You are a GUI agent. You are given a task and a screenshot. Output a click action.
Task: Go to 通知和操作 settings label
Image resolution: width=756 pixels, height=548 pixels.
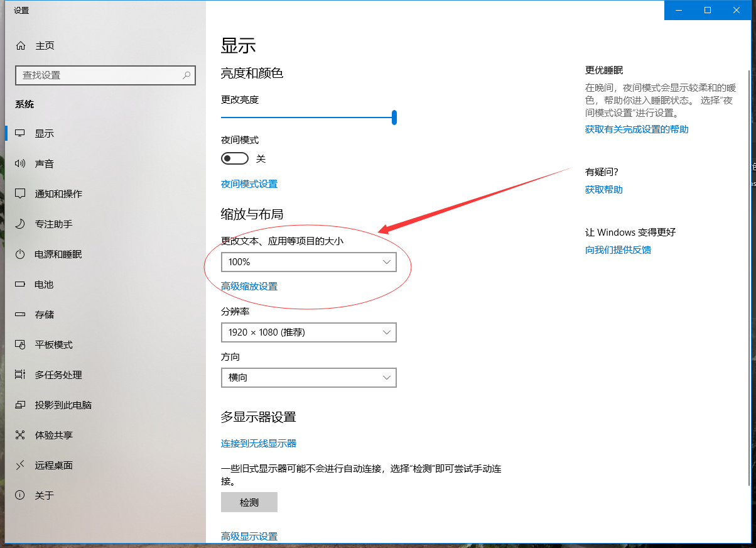58,194
